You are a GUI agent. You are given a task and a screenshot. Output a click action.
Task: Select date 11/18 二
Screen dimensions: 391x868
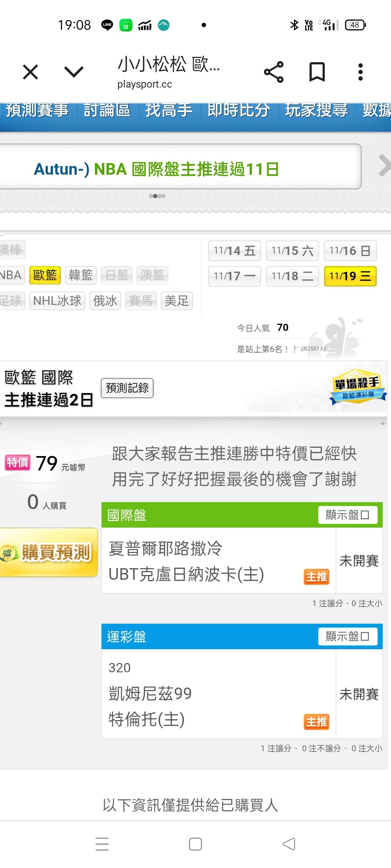coord(293,276)
